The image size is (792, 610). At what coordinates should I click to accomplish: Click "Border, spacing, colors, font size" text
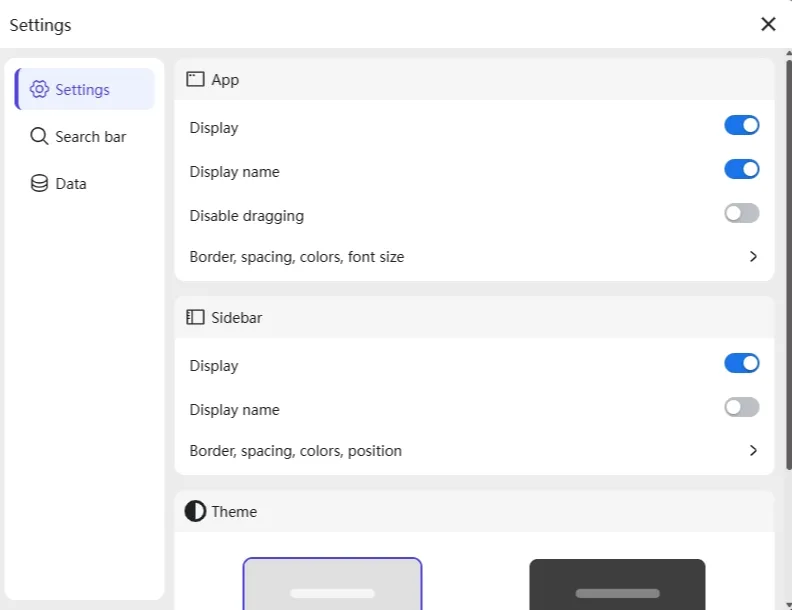pyautogui.click(x=296, y=257)
